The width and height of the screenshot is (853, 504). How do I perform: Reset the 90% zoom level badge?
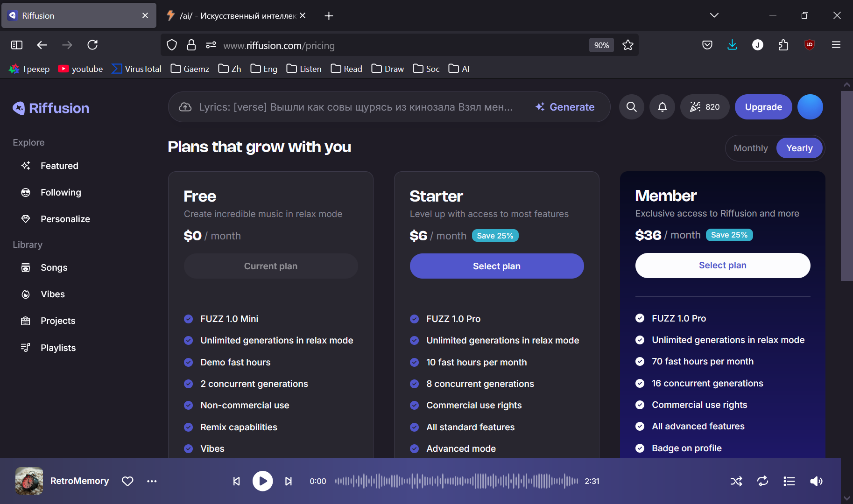(x=601, y=45)
